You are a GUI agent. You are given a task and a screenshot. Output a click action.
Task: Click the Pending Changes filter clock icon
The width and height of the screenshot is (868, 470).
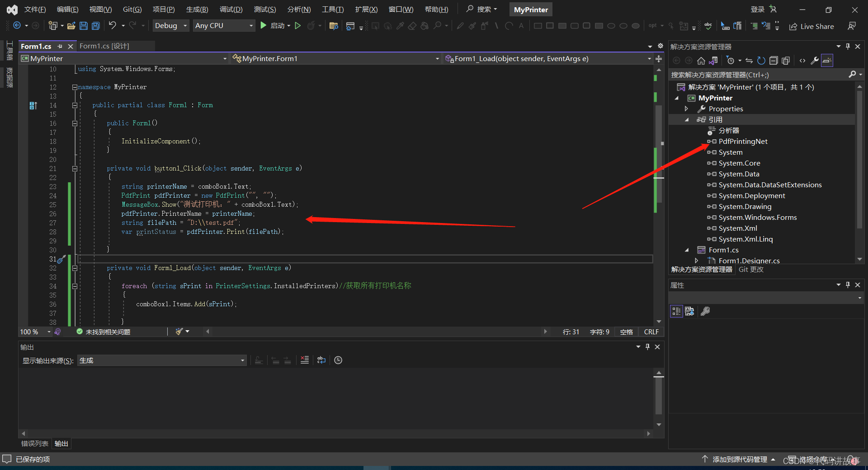pyautogui.click(x=731, y=61)
